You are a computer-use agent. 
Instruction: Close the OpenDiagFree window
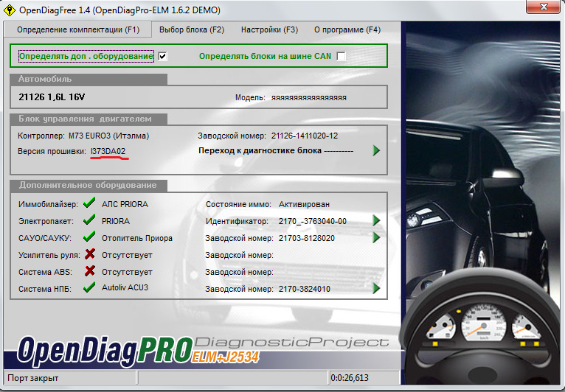tap(544, 7)
